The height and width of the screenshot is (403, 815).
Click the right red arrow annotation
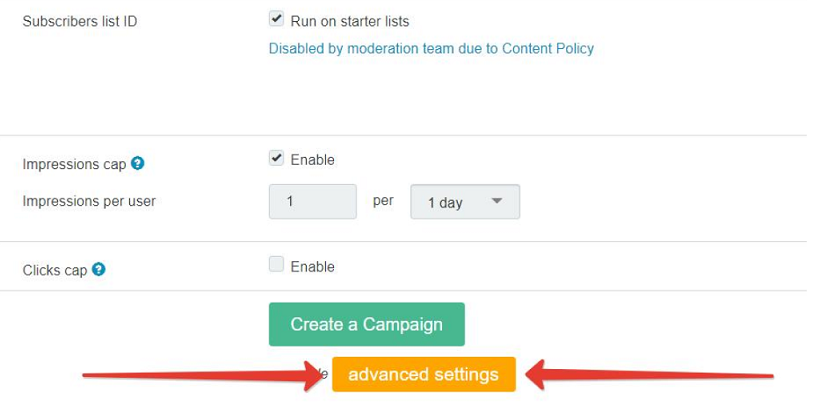pos(650,375)
